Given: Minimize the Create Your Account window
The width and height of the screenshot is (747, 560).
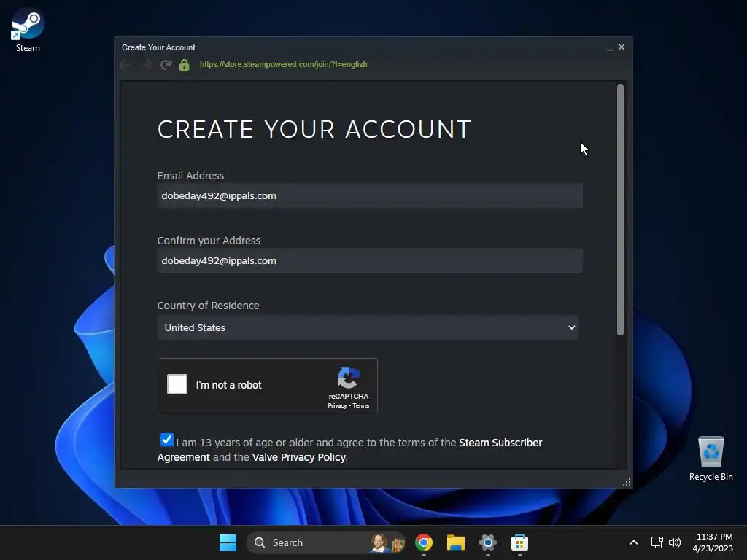Looking at the screenshot, I should click(609, 47).
